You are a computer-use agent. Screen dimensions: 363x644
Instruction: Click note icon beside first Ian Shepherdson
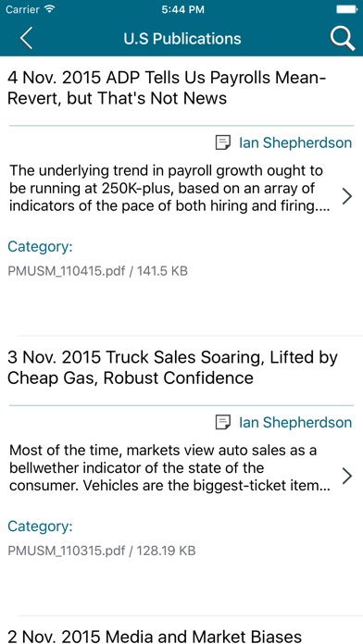tap(223, 142)
